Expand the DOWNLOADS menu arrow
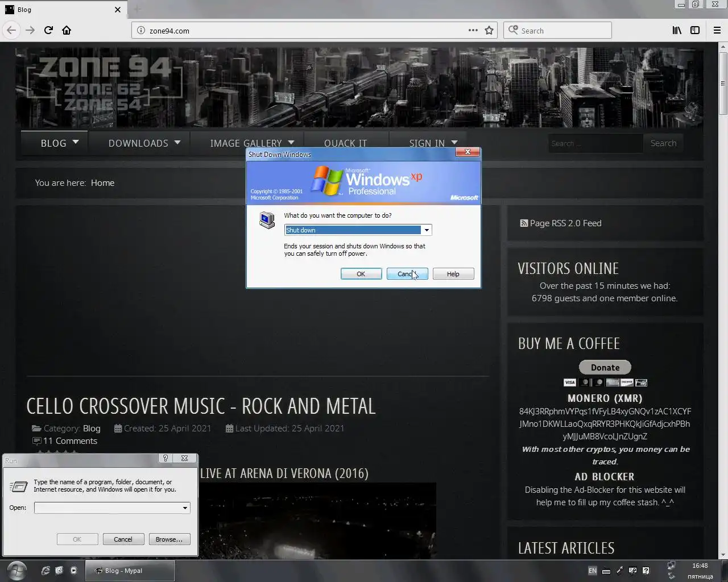 click(x=177, y=142)
